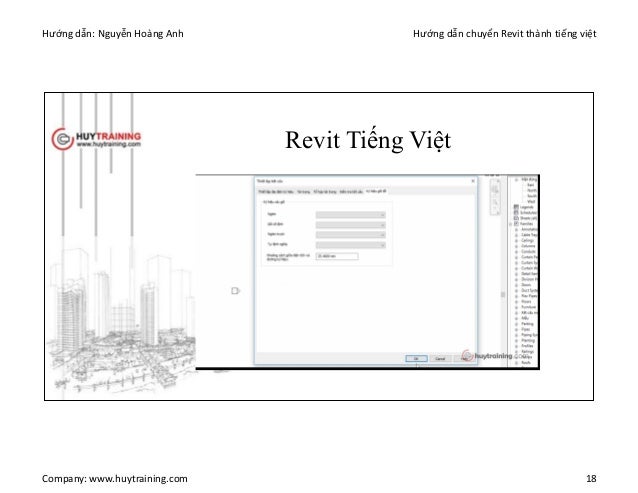
Task: Click the Cancel button in the dialog
Action: pyautogui.click(x=440, y=358)
